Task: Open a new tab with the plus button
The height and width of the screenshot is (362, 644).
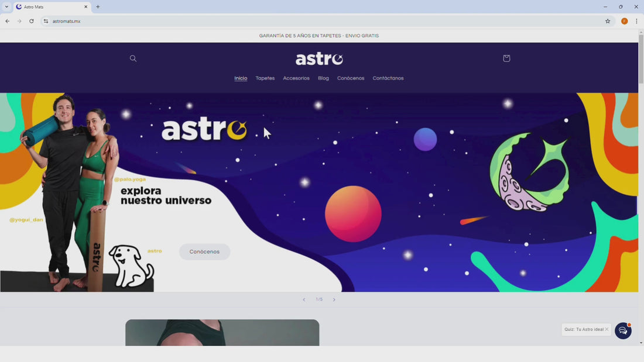Action: (x=98, y=6)
